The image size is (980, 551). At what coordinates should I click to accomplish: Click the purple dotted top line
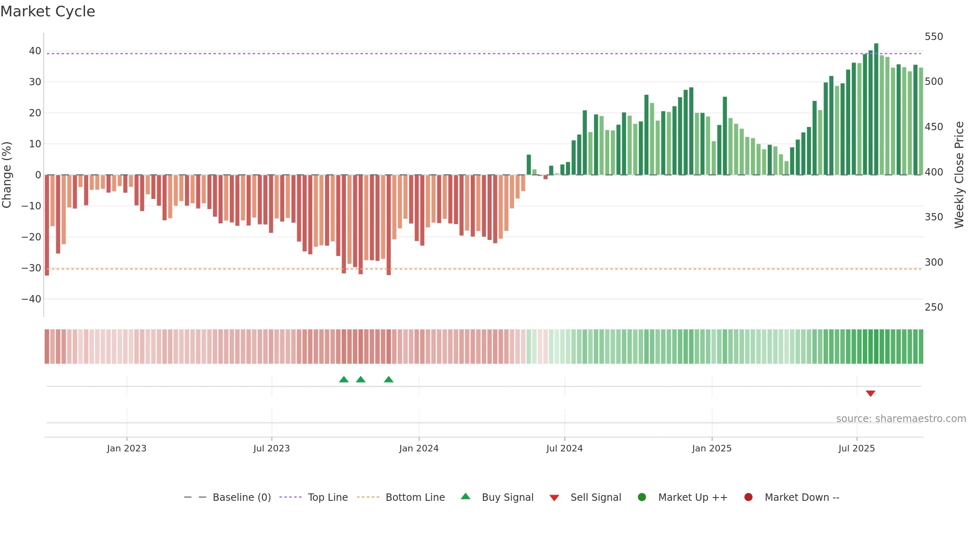(484, 53)
